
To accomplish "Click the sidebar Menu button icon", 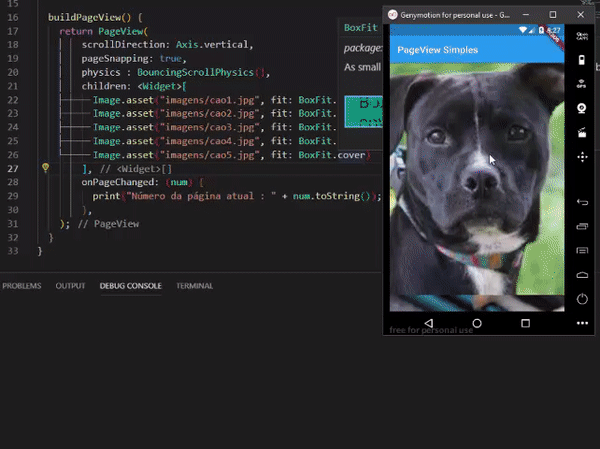I will pos(582,251).
